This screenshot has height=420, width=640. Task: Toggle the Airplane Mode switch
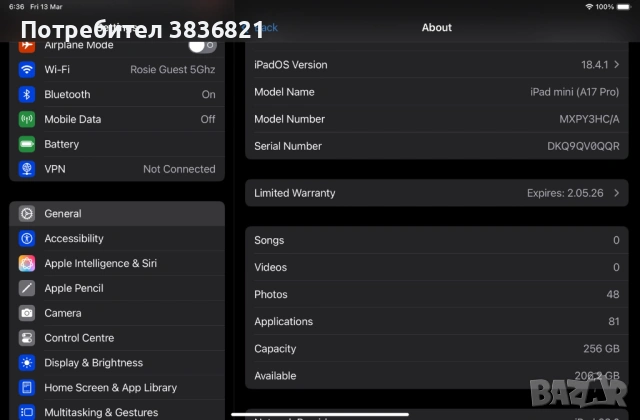click(x=202, y=45)
